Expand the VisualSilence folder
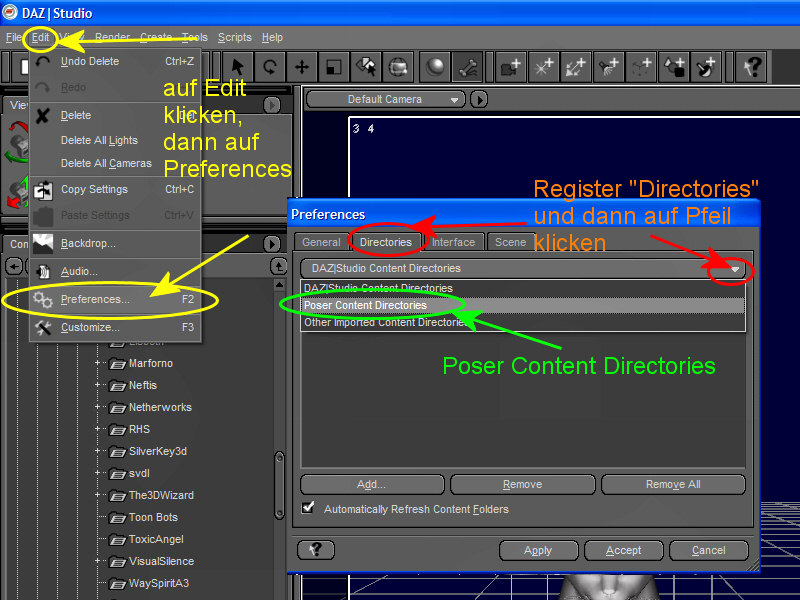Screen dimensions: 800x600 [x=97, y=560]
